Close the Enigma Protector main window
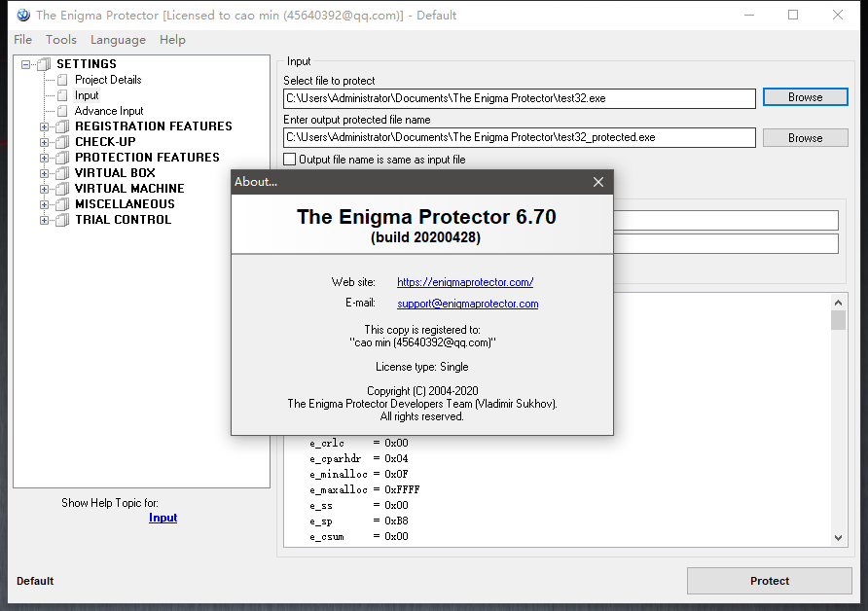 click(838, 15)
